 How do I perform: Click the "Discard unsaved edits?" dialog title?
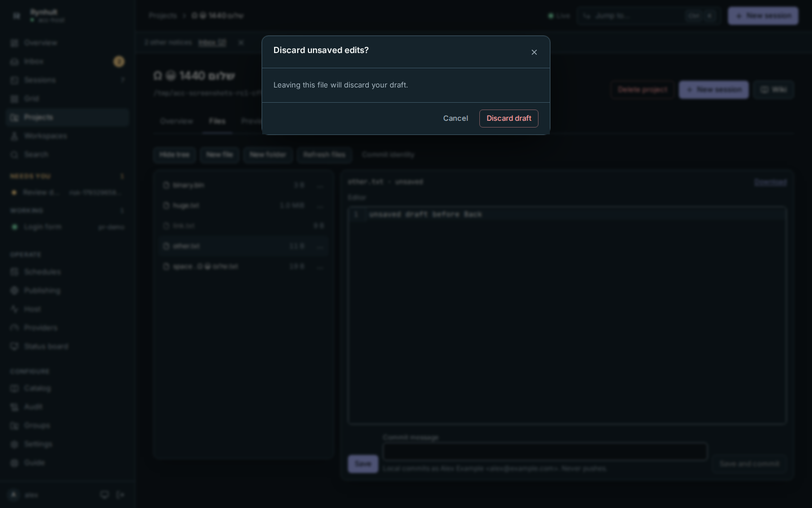tap(321, 50)
